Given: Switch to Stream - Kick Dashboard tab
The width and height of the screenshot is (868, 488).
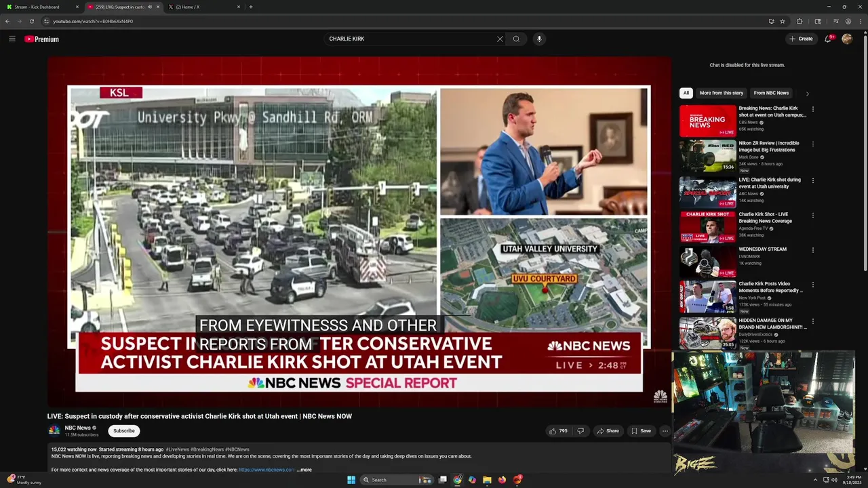Looking at the screenshot, I should click(x=41, y=7).
